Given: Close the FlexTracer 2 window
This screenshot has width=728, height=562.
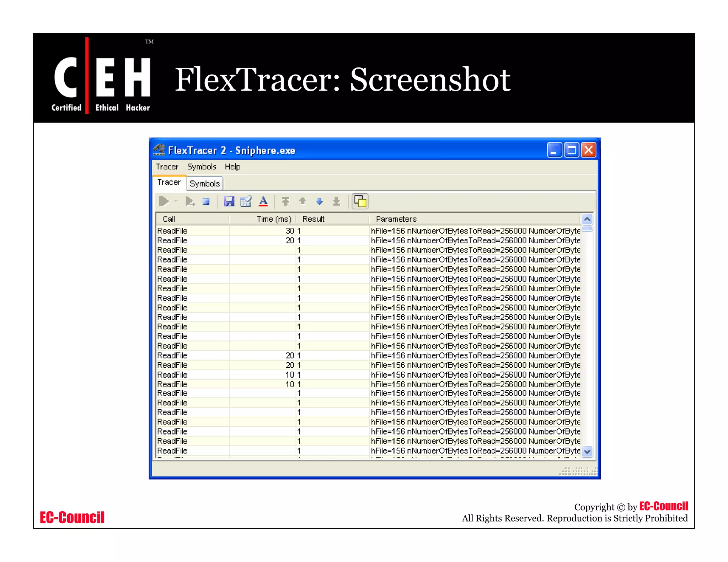Looking at the screenshot, I should click(x=589, y=150).
